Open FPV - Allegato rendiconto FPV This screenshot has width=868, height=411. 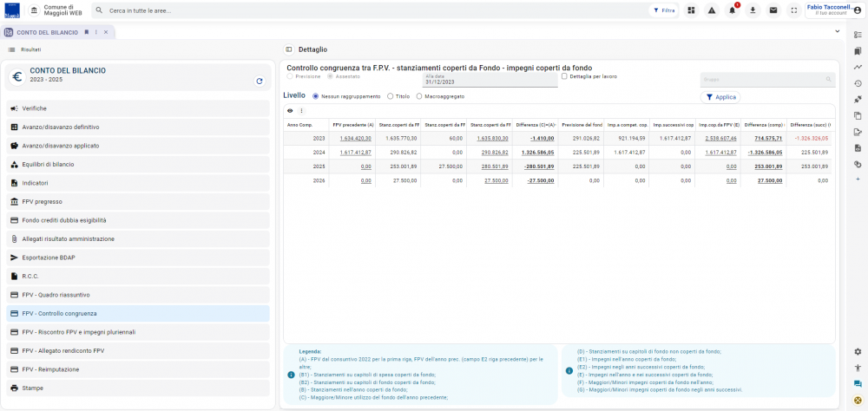pos(138,350)
